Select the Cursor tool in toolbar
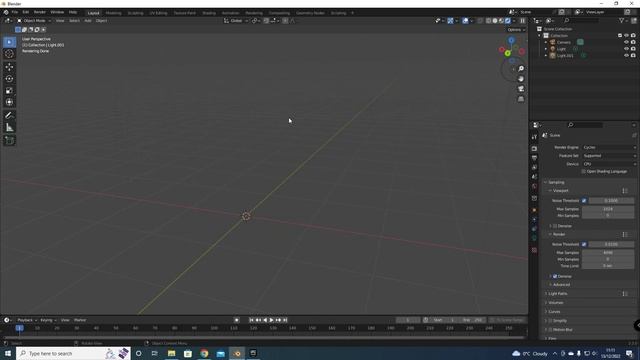This screenshot has height=360, width=640. 9,54
